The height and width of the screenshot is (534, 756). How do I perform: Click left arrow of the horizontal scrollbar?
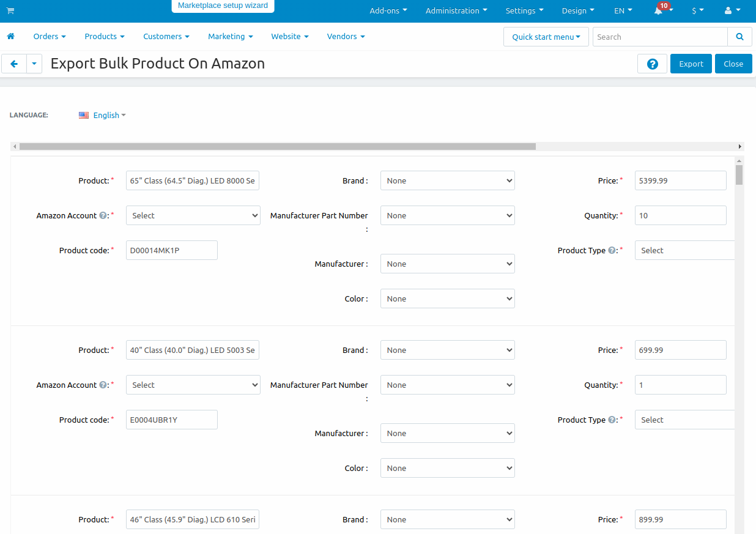[x=15, y=147]
